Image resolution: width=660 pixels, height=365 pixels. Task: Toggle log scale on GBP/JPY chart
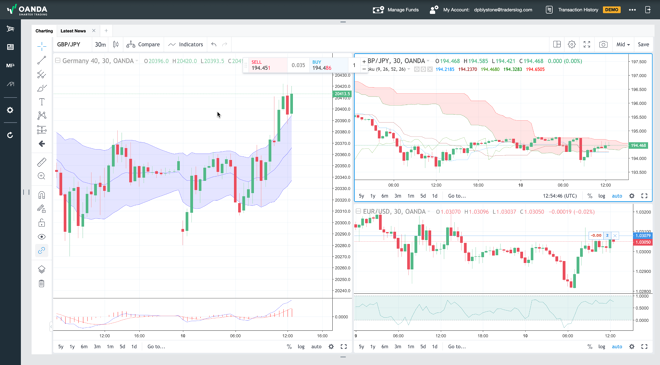pyautogui.click(x=601, y=196)
